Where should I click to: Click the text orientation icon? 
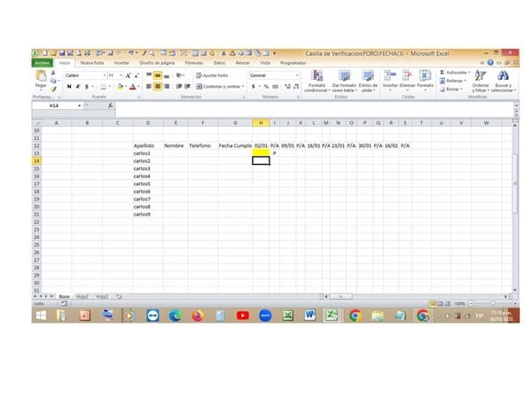click(x=179, y=75)
